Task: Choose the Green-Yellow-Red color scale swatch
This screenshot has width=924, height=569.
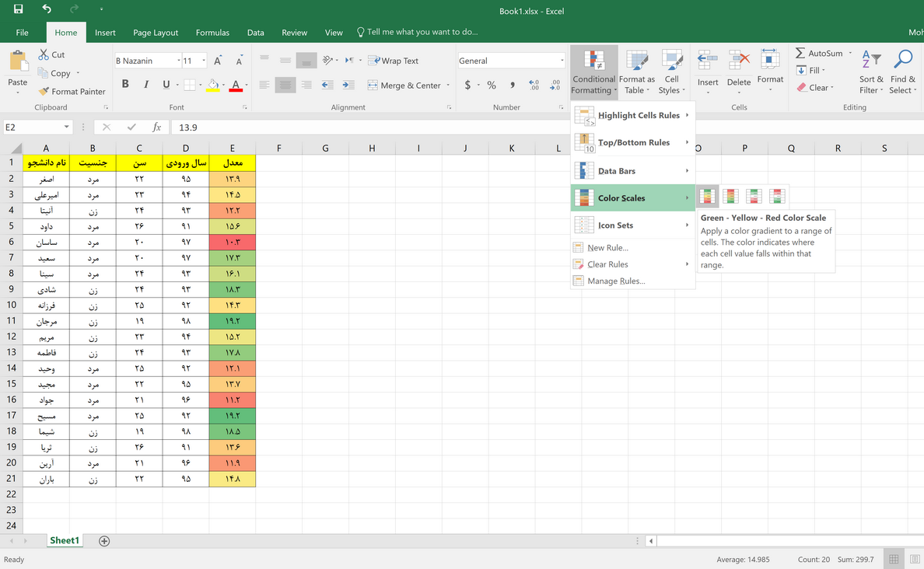Action: coord(707,197)
